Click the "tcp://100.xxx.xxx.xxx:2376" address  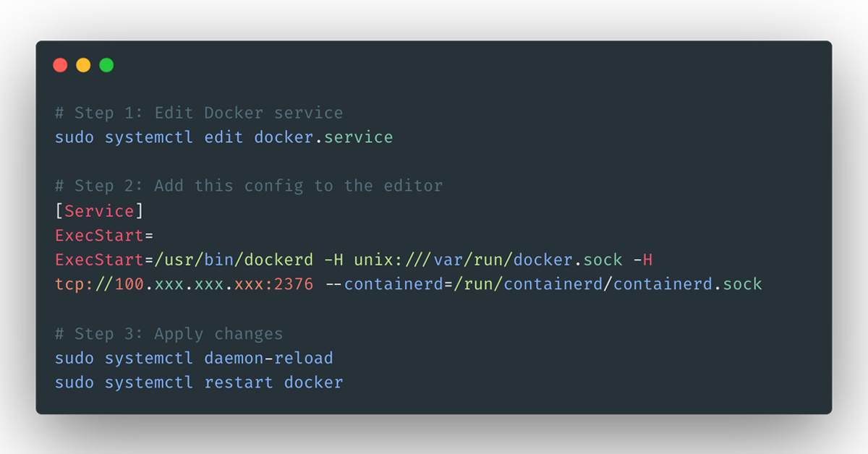click(x=184, y=285)
